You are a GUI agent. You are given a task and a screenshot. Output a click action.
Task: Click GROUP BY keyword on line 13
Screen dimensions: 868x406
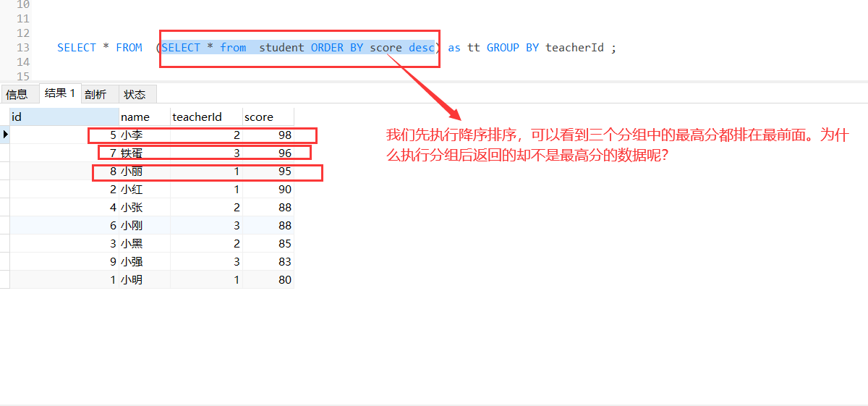pos(513,48)
